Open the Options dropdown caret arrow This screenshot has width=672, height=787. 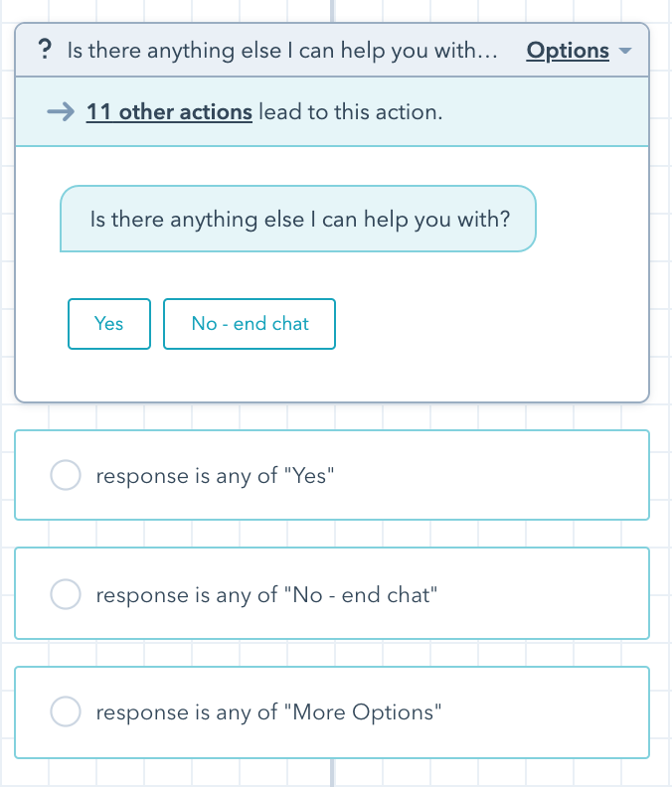tap(625, 51)
